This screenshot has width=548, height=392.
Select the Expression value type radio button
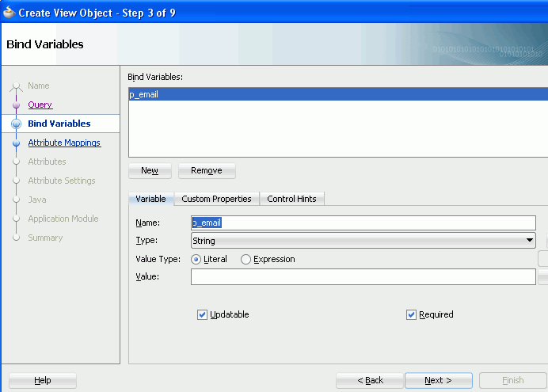(x=245, y=259)
